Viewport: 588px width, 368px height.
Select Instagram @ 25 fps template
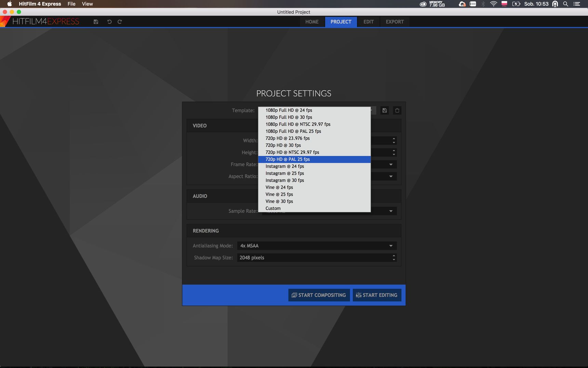coord(314,173)
